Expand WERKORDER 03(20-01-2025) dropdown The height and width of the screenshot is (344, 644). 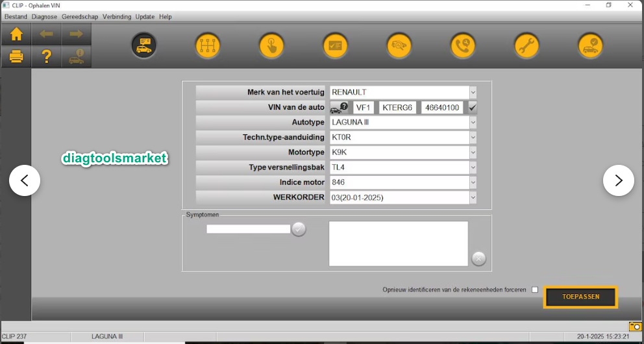pos(473,197)
